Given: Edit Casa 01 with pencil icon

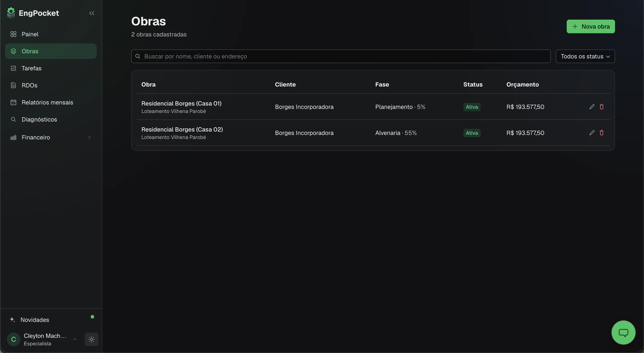Looking at the screenshot, I should [592, 107].
